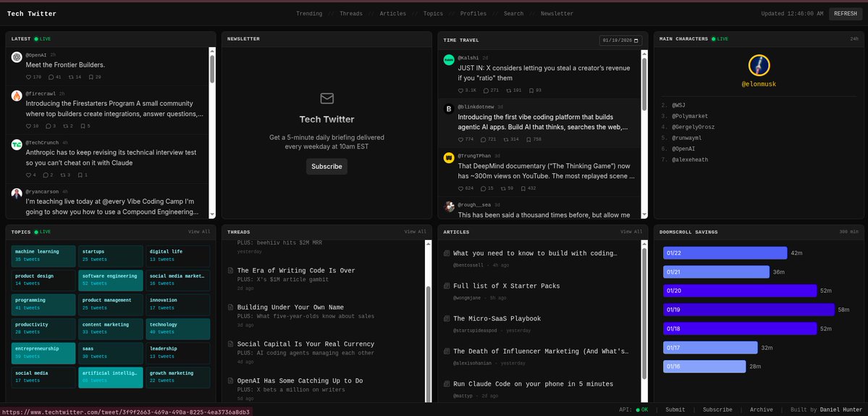Click the elonmusk rocket avatar
Viewport: 868px width, 416px height.
pos(759,65)
